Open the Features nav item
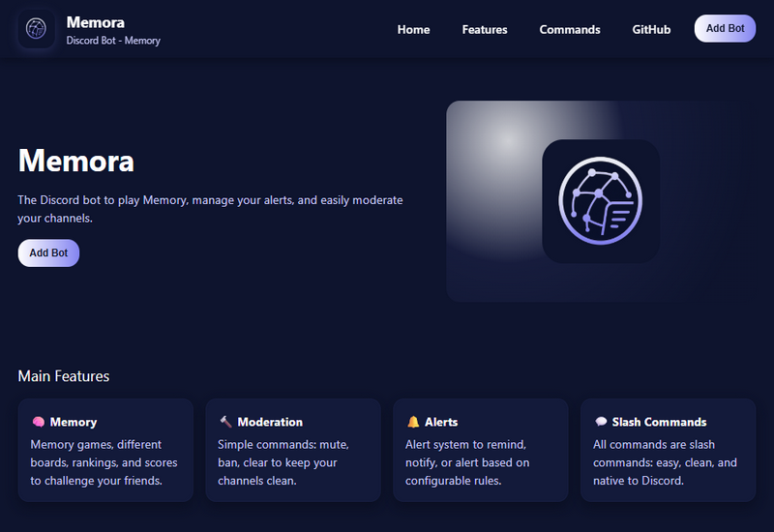 [485, 29]
